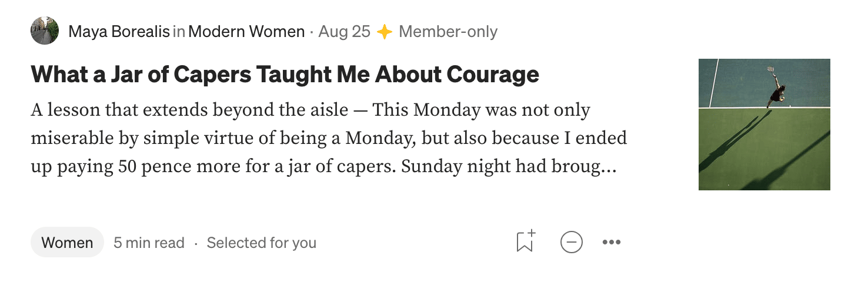Screen dimensions: 868x282
Task: Open the three-dot more options menu
Action: pyautogui.click(x=612, y=242)
